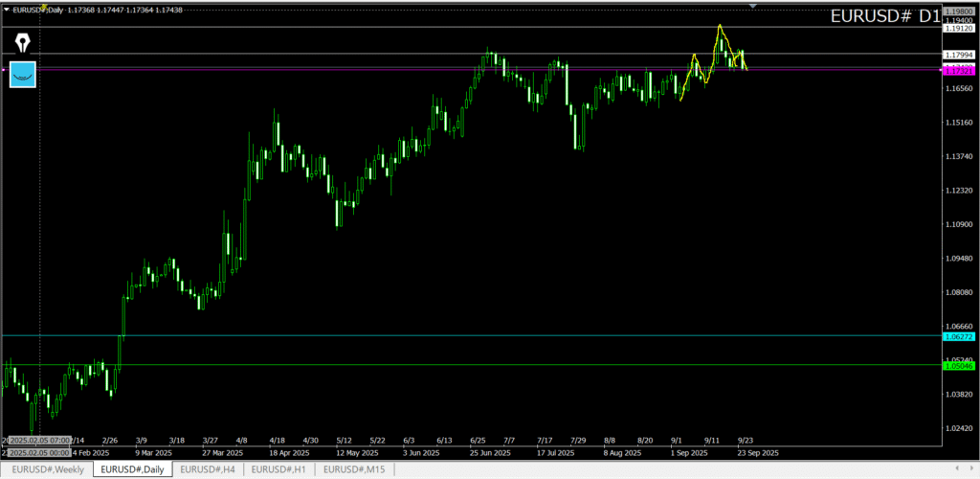Click the chart shift triangle at top
The height and width of the screenshot is (479, 980).
point(754,6)
